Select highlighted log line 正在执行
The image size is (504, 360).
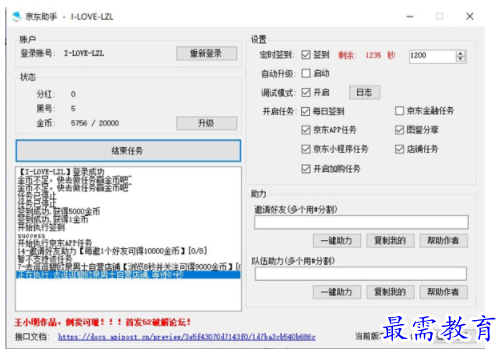128,275
